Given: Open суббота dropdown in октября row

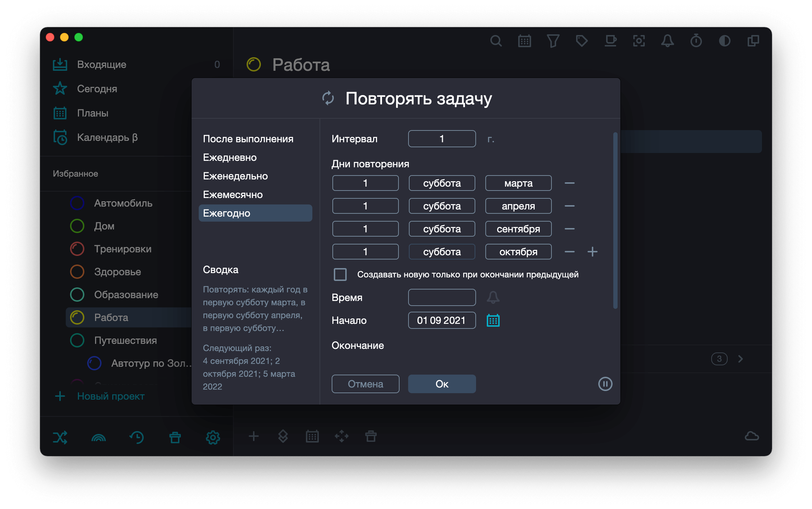Looking at the screenshot, I should coord(442,252).
